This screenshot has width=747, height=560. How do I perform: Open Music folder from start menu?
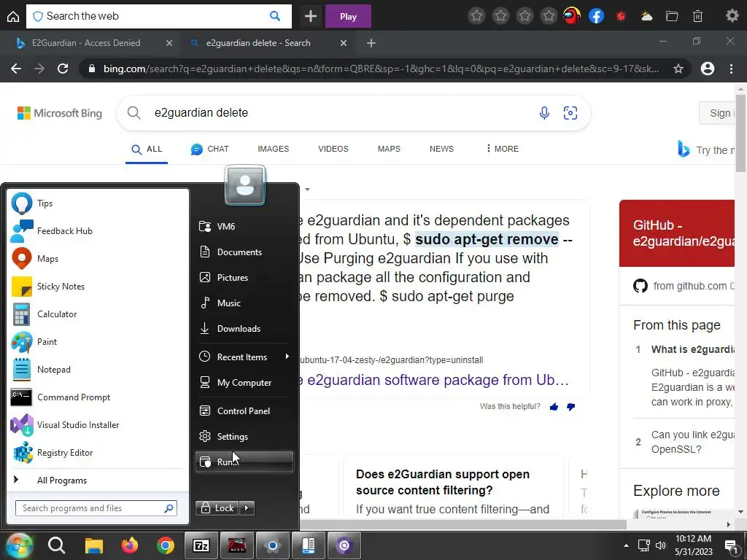point(244,303)
